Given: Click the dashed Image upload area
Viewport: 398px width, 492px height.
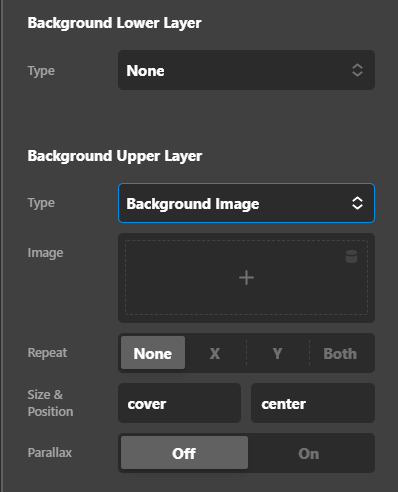Looking at the screenshot, I should 246,278.
